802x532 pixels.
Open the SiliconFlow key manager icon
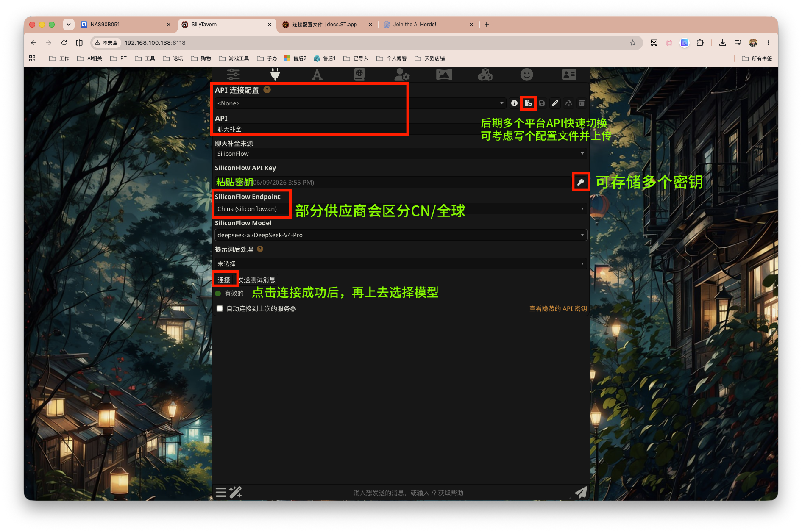point(581,182)
